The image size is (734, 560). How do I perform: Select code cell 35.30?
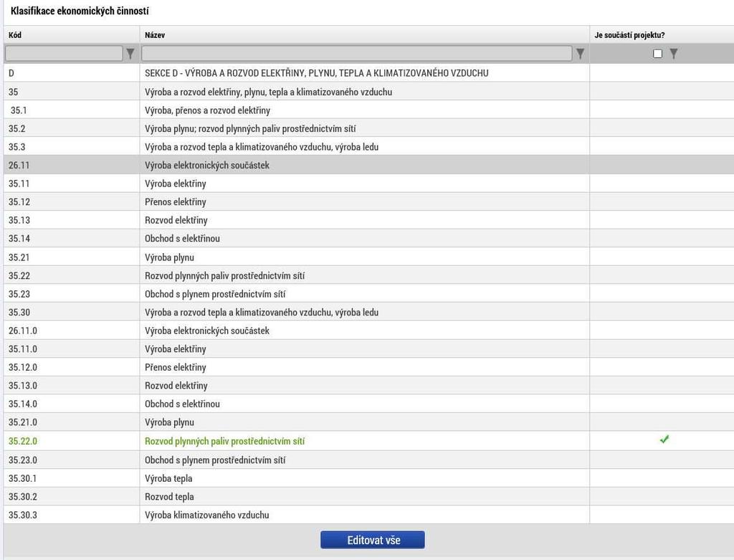coord(19,313)
